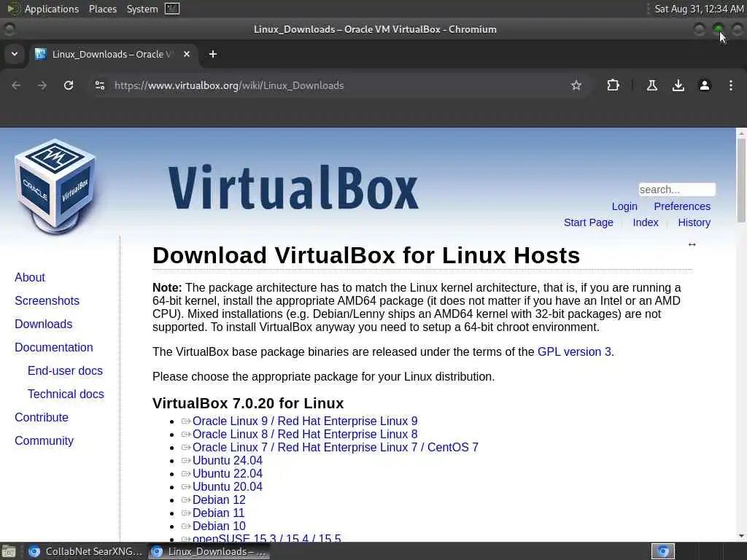
Task: Download Oracle Linux 8 / RHEL 8 package
Action: [305, 434]
